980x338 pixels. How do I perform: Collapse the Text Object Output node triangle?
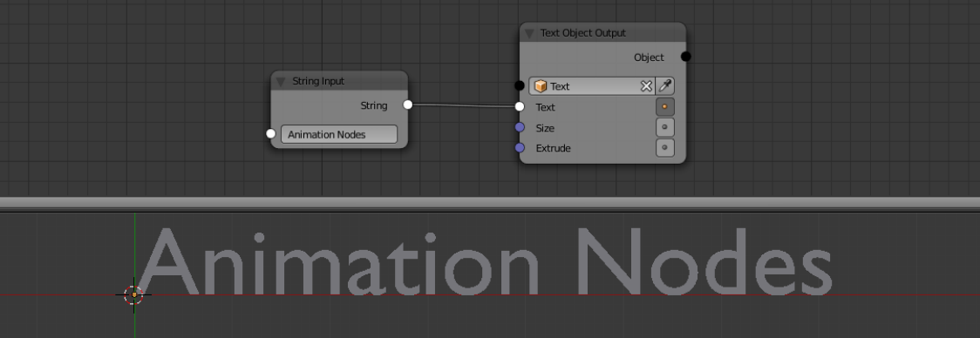pyautogui.click(x=529, y=33)
